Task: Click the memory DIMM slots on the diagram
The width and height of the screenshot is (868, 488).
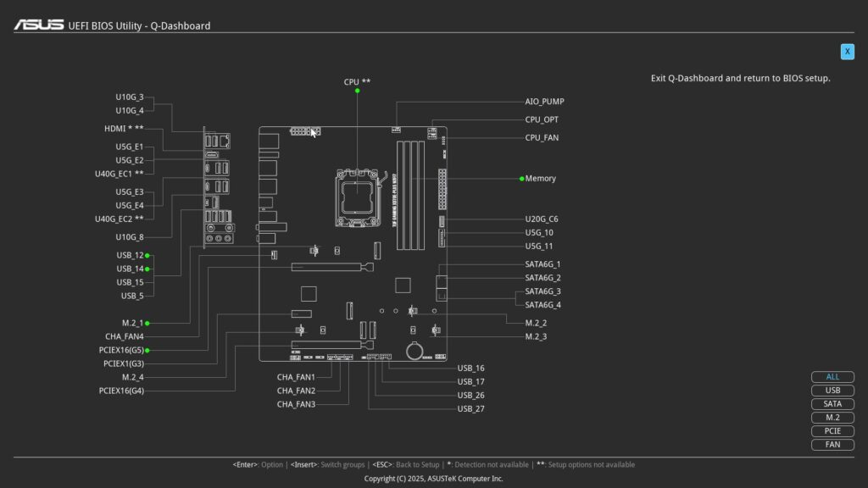Action: (411, 196)
